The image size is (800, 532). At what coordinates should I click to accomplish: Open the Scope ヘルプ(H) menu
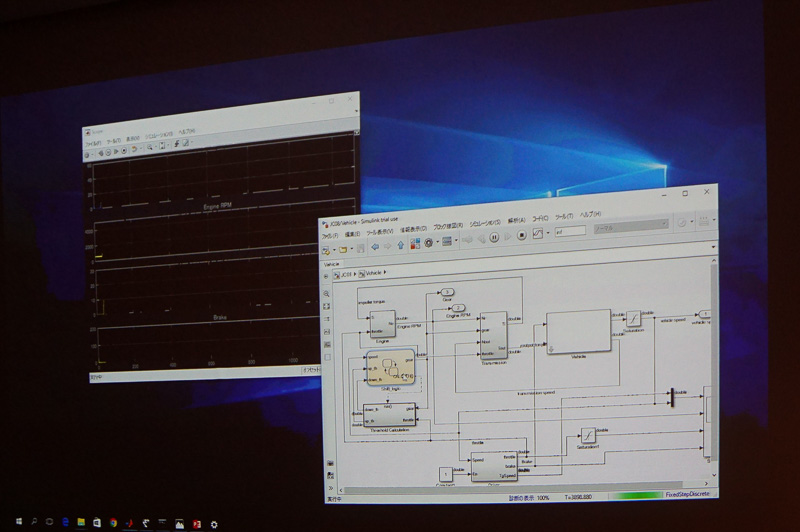186,131
